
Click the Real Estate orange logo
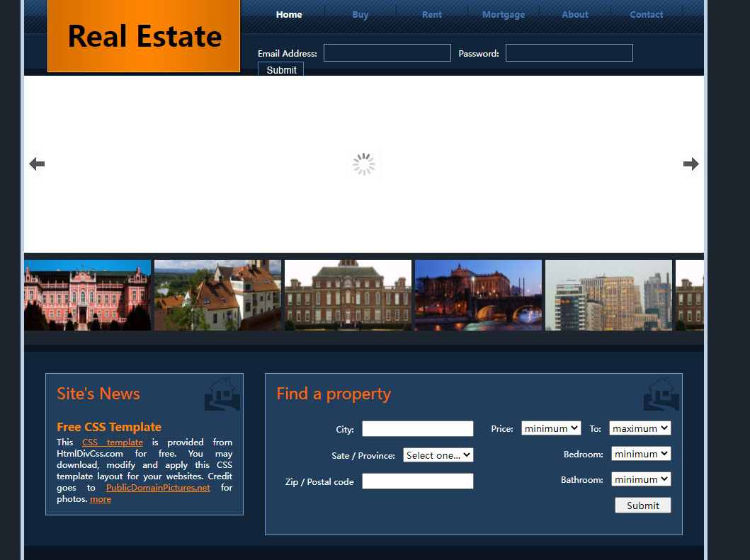click(x=144, y=36)
